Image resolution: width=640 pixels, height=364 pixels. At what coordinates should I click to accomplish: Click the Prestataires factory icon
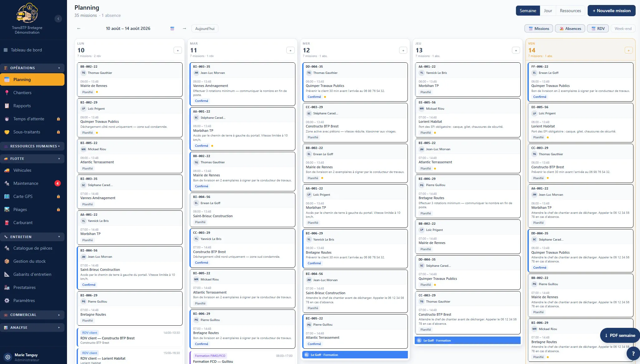pos(7,287)
